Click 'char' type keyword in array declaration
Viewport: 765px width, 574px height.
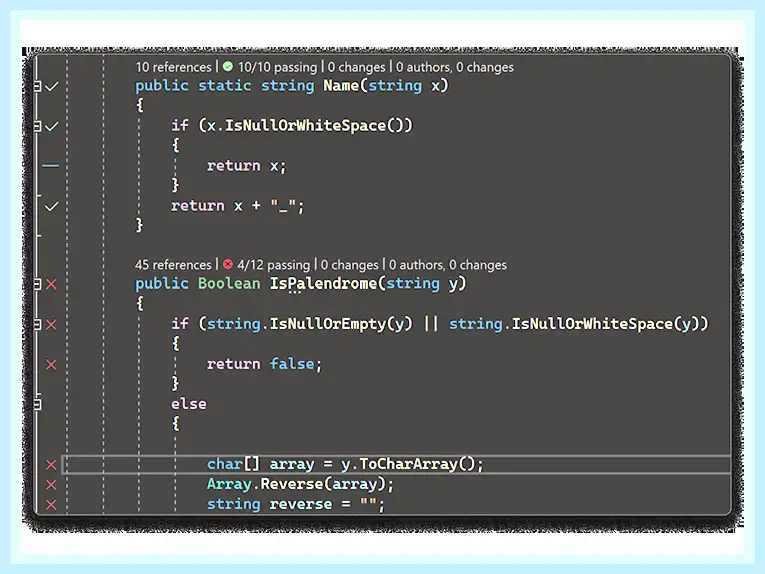coord(224,464)
